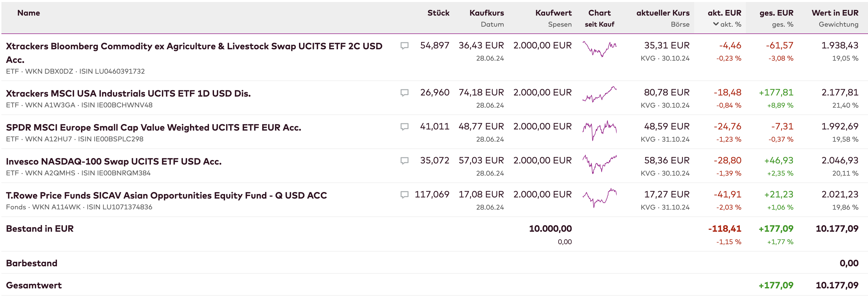
Task: Open Xtrackers MSCI USA Industrials ETF link
Action: pyautogui.click(x=128, y=93)
